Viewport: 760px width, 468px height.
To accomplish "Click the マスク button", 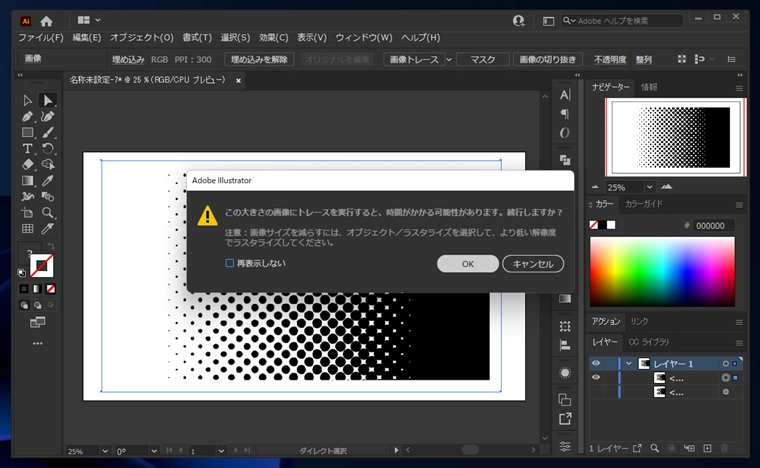I will 483,60.
